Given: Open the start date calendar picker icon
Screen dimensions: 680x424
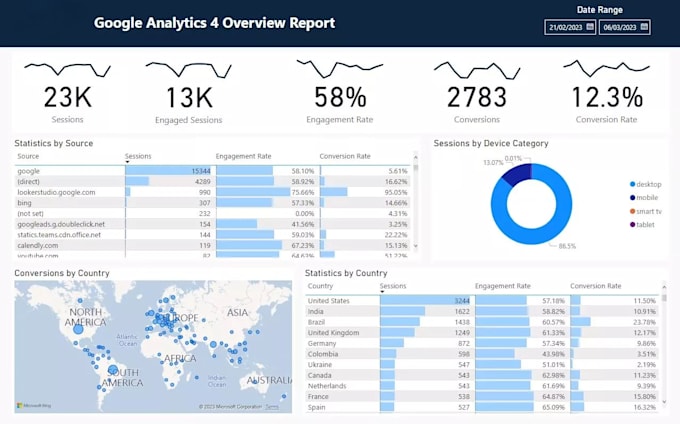Looking at the screenshot, I should point(590,27).
